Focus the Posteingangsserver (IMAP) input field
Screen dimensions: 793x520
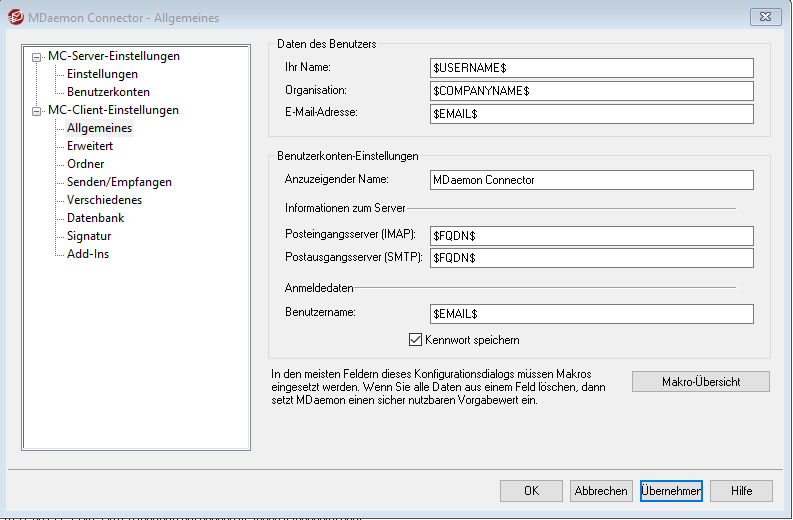[x=590, y=236]
